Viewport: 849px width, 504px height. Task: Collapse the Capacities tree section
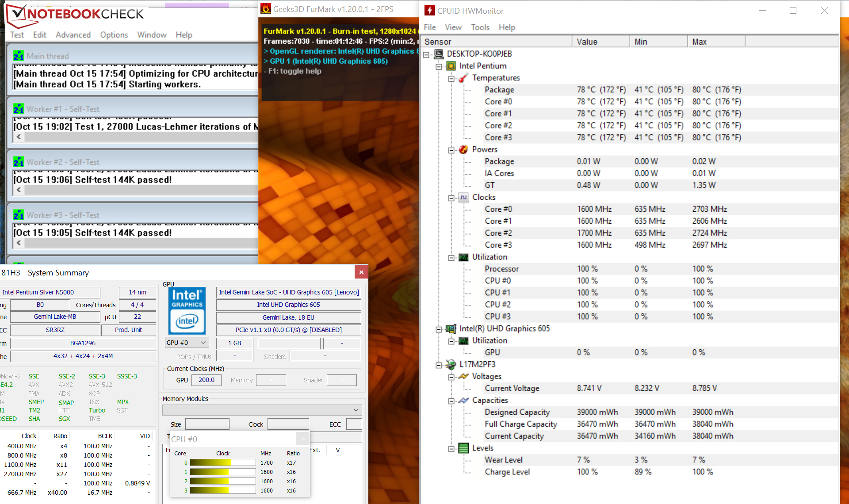point(451,401)
